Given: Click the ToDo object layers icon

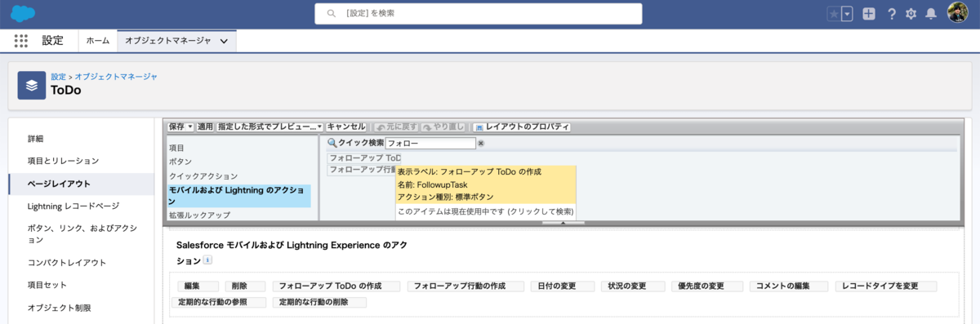Looking at the screenshot, I should point(32,85).
